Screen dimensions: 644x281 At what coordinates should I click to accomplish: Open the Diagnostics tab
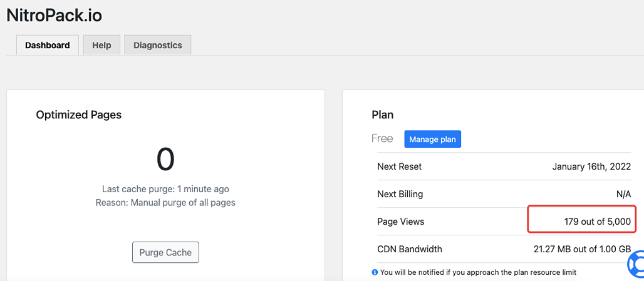[x=158, y=45]
